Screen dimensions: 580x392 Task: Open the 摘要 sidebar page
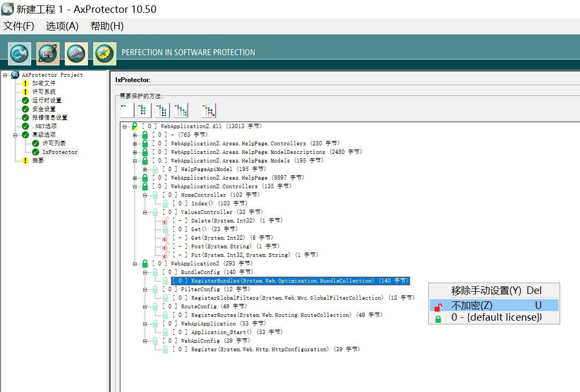[38, 160]
